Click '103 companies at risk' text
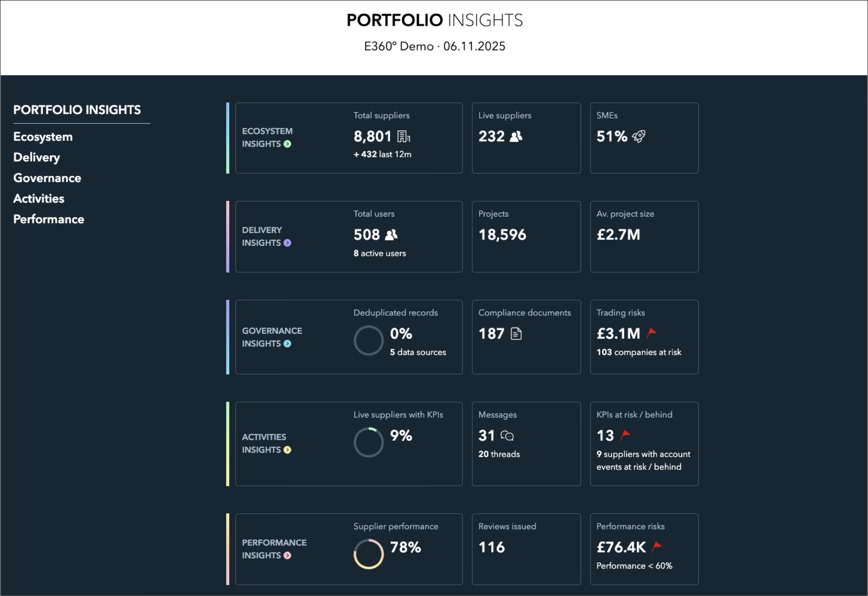 point(639,352)
